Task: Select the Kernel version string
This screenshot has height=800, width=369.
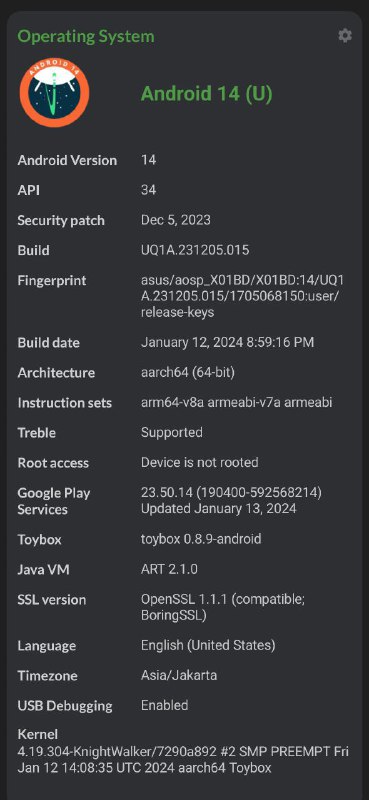Action: click(x=183, y=759)
